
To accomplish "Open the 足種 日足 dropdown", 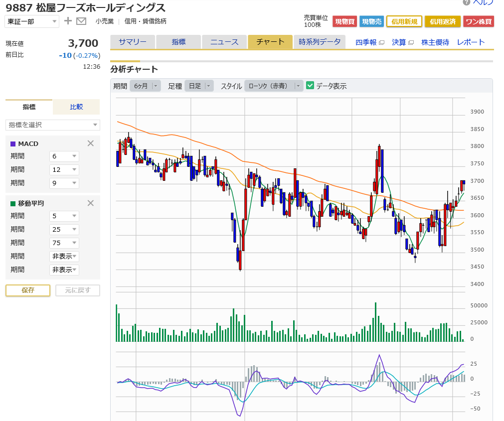I will coord(199,86).
